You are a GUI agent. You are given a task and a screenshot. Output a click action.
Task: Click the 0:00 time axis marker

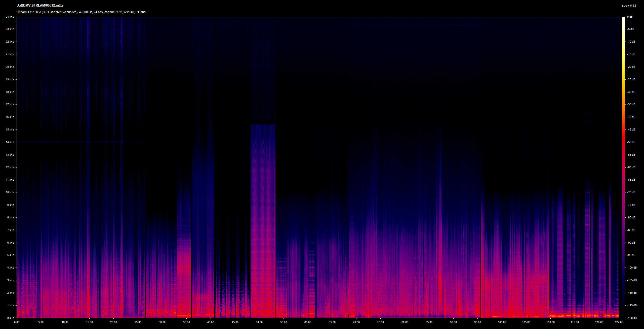click(x=17, y=322)
